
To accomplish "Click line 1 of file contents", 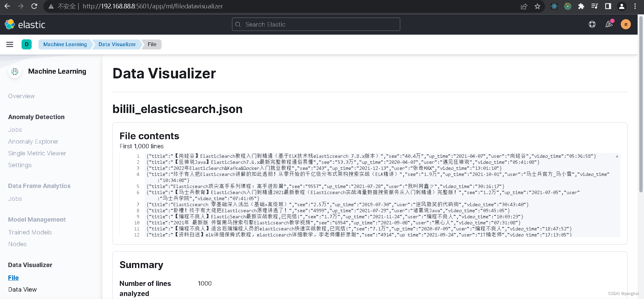I will 371,156.
